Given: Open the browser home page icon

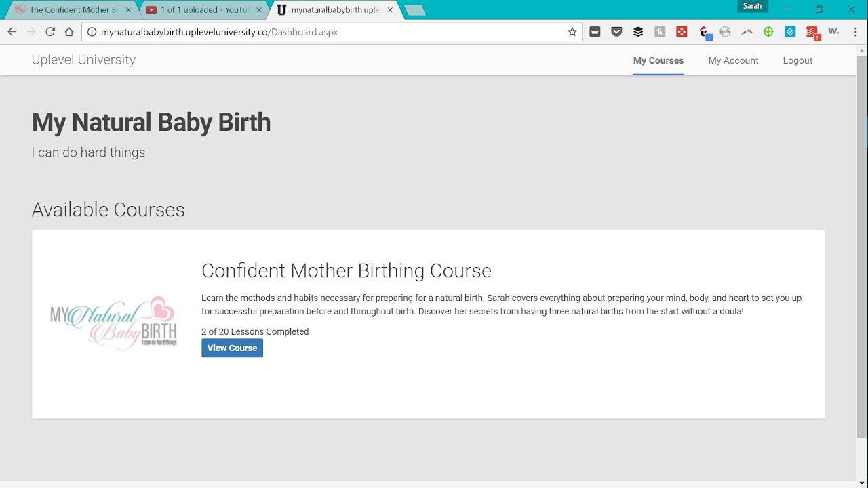Looking at the screenshot, I should (x=69, y=32).
